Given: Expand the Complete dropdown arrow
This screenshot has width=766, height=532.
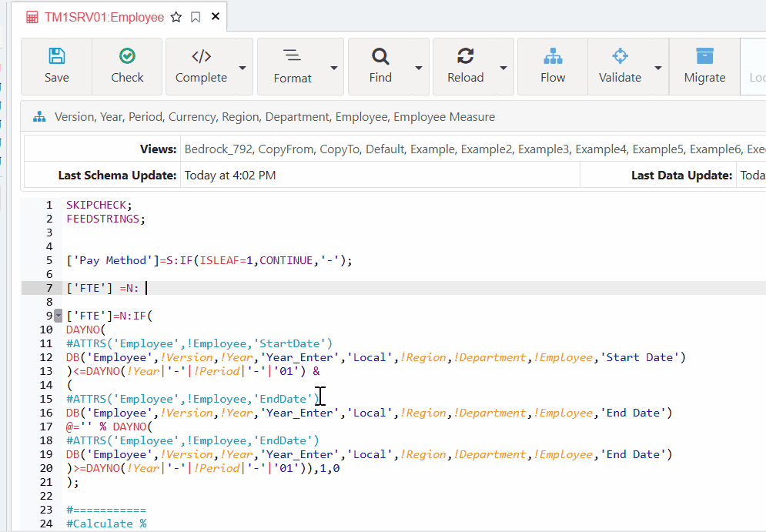Looking at the screenshot, I should tap(243, 68).
